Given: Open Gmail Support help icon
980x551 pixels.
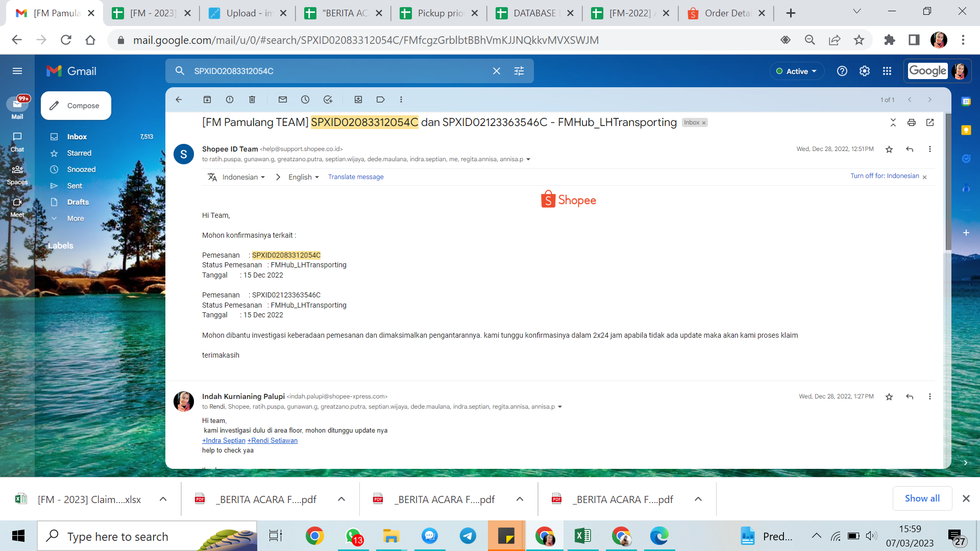Looking at the screenshot, I should [842, 71].
